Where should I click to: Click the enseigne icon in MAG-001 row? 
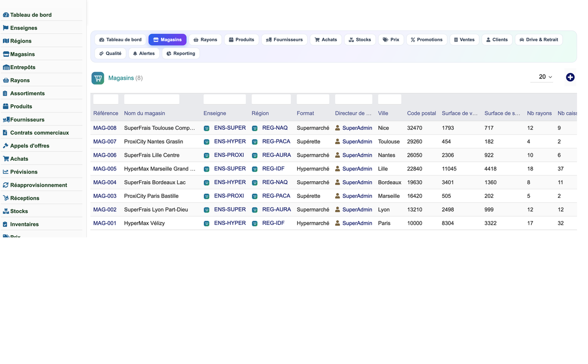(207, 223)
